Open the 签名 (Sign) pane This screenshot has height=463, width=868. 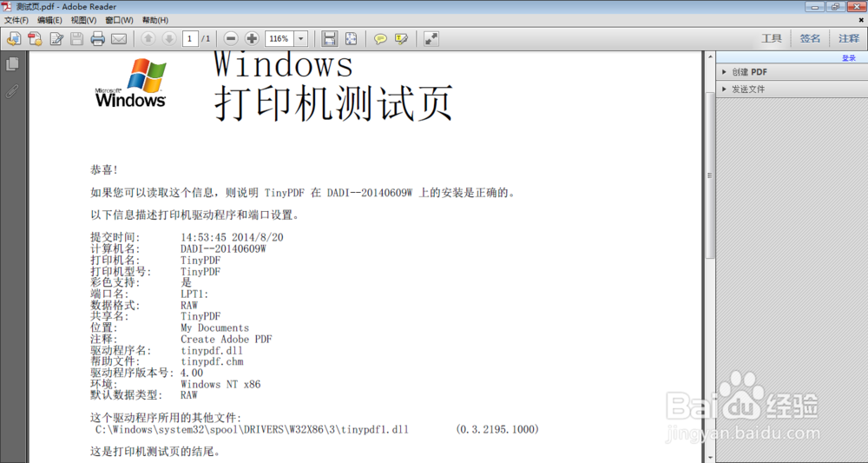click(810, 38)
